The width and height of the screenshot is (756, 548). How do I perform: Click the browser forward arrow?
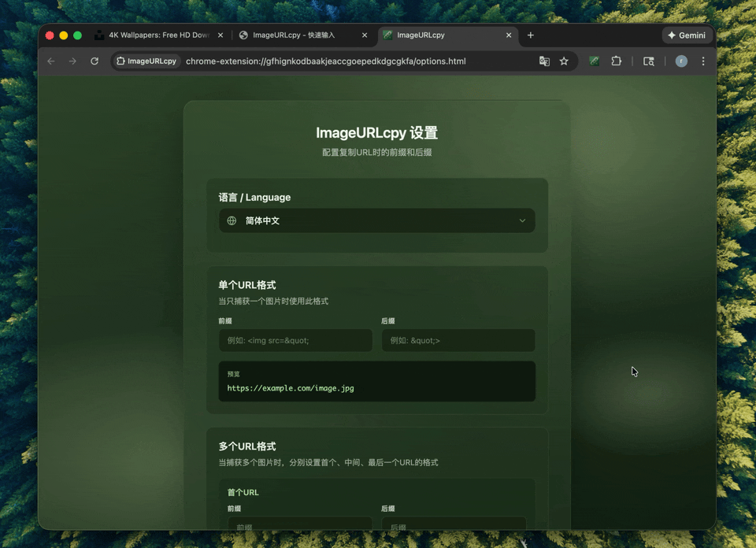pos(72,61)
